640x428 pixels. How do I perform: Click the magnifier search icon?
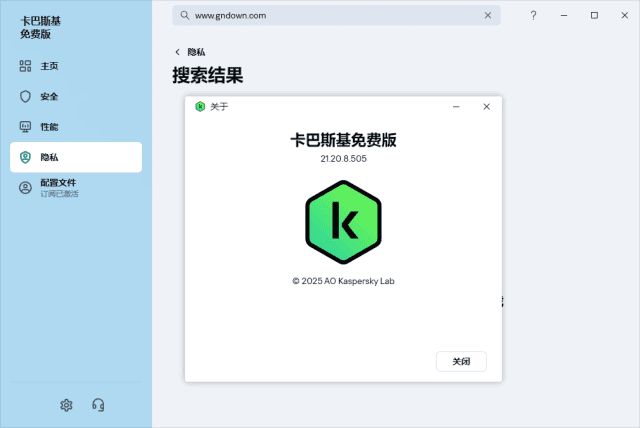(184, 16)
